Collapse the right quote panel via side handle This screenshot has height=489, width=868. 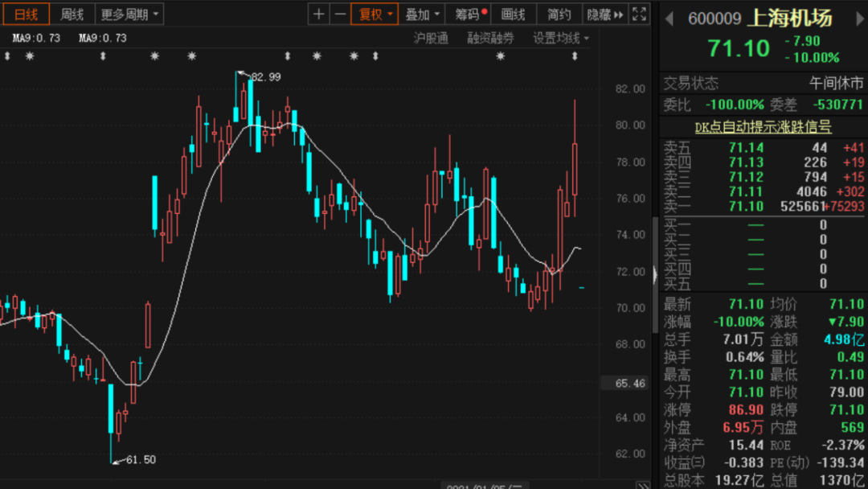(x=655, y=276)
